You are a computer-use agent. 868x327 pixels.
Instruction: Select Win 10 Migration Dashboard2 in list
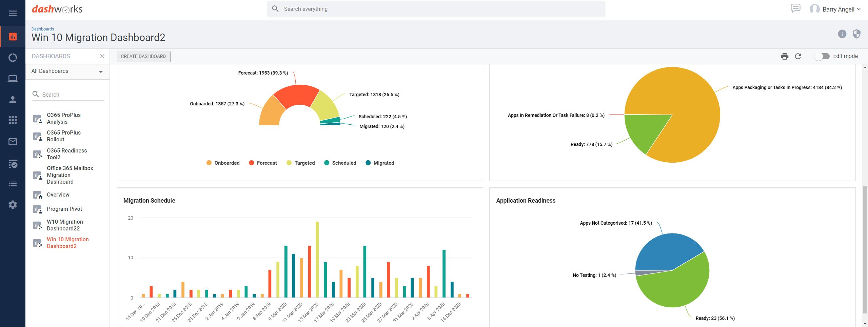point(68,243)
